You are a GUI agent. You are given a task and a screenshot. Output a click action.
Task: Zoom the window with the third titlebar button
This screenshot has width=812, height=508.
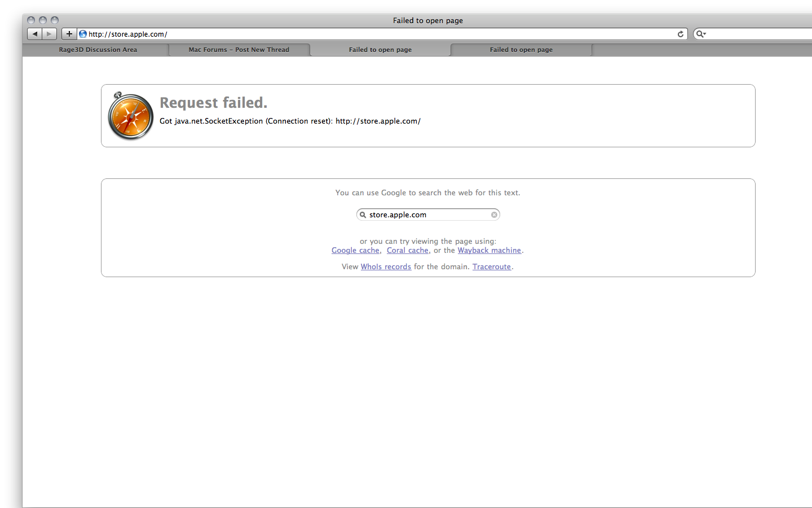[55, 20]
